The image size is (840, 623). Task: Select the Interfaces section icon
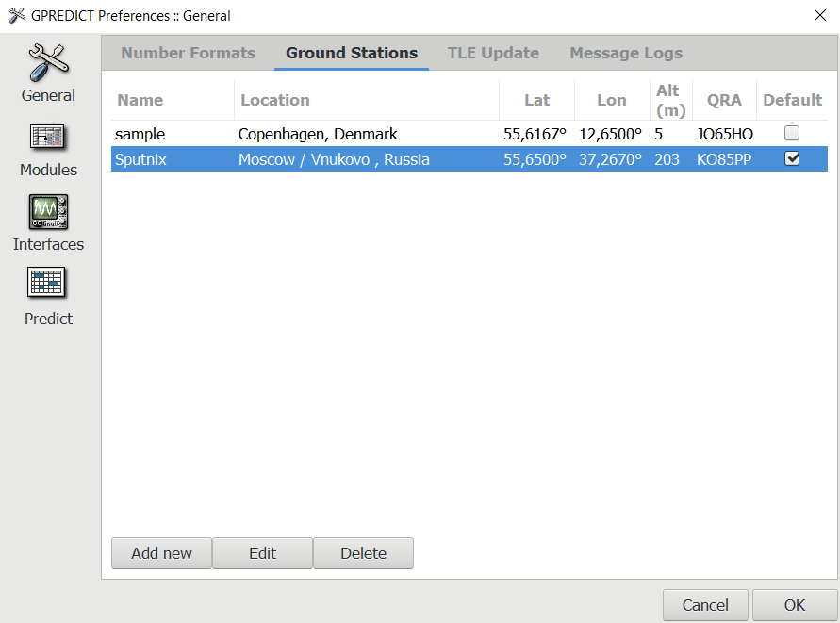(x=48, y=213)
